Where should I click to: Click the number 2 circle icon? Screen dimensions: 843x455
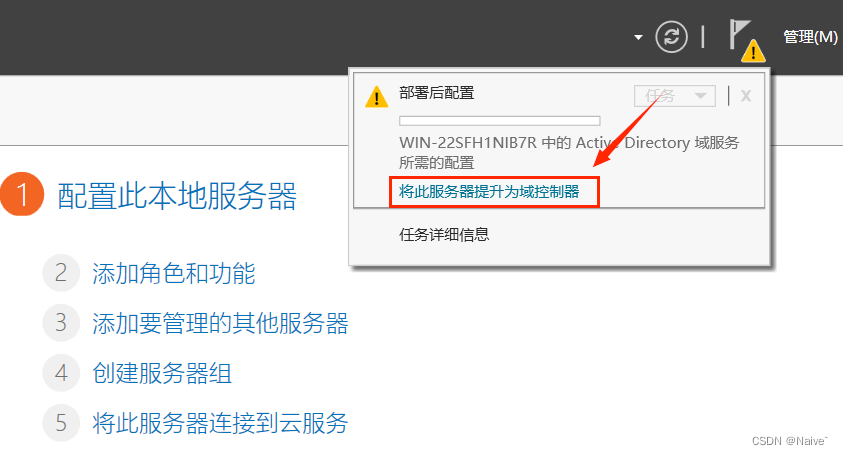61,273
